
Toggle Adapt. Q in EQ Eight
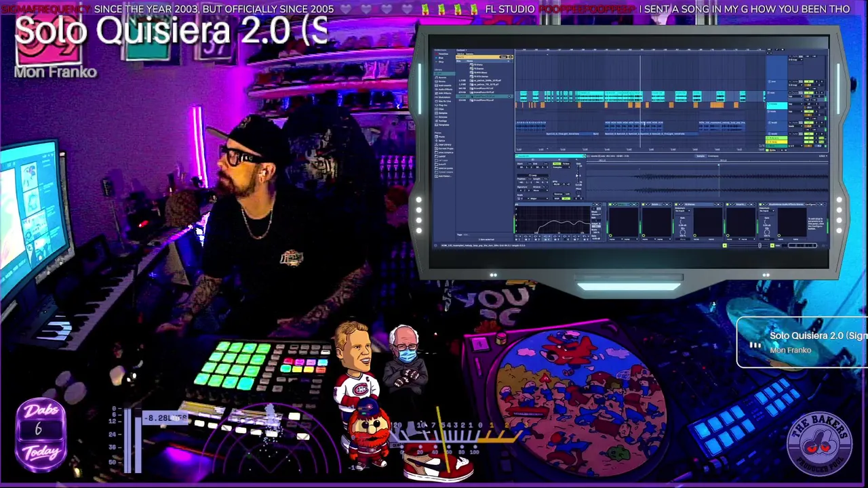point(596,226)
